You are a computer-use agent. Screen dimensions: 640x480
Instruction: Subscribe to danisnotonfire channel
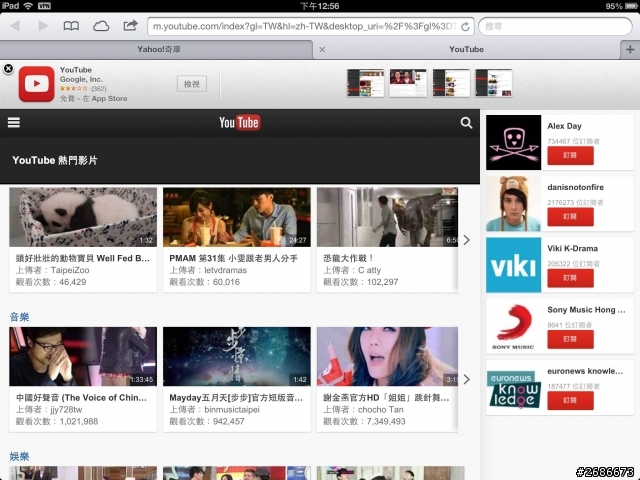pyautogui.click(x=570, y=217)
